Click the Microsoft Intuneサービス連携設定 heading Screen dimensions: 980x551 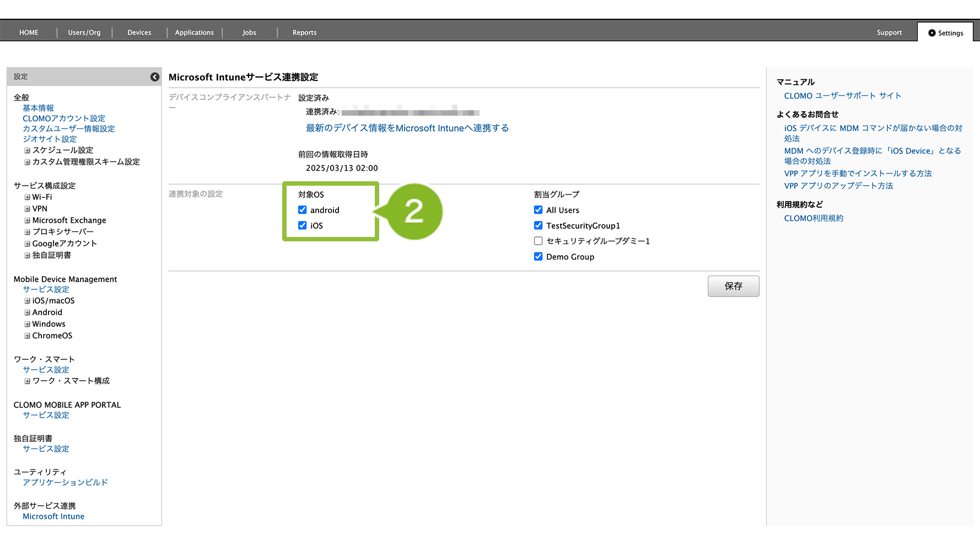pos(243,77)
